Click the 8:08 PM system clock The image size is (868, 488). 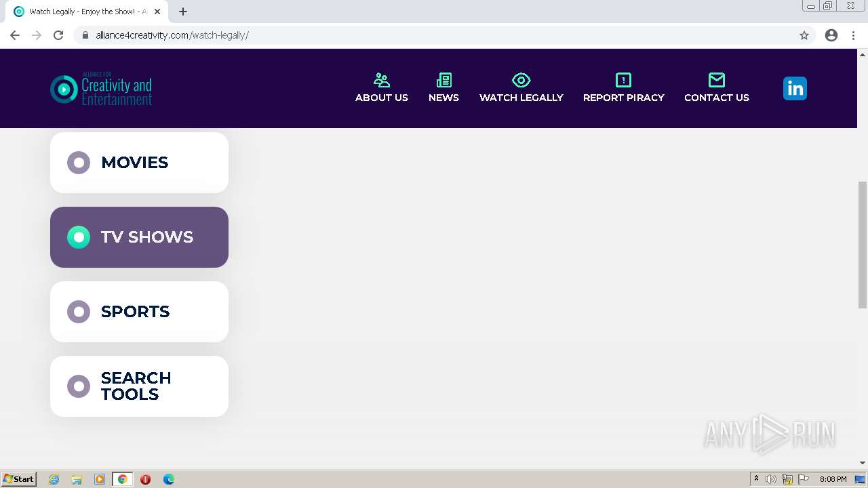833,479
